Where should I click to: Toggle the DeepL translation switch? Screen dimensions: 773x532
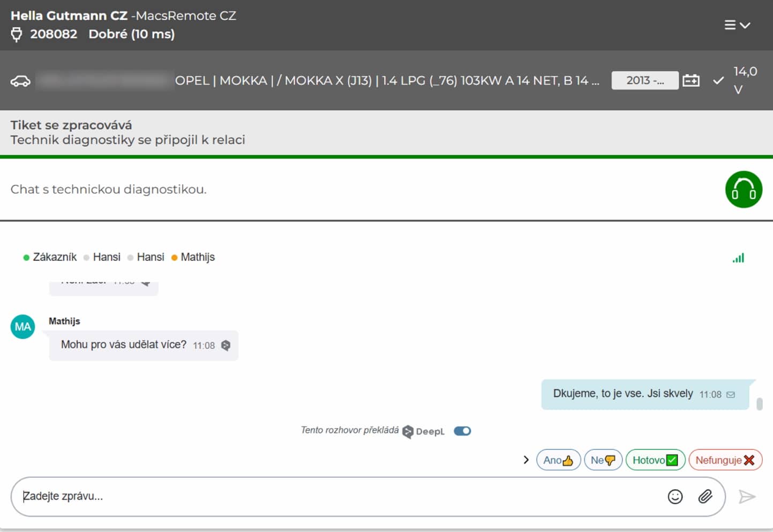[462, 431]
